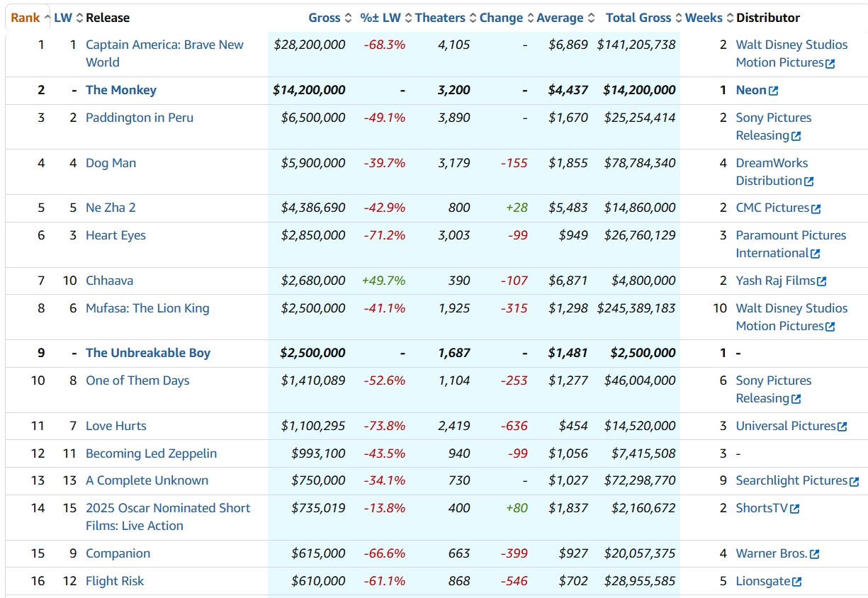This screenshot has width=868, height=598.
Task: Click external link icon beside Paramount Pictures International
Action: tap(816, 254)
